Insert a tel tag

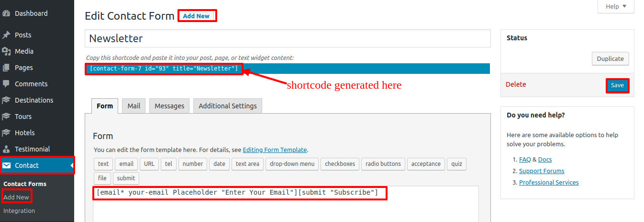[x=168, y=164]
